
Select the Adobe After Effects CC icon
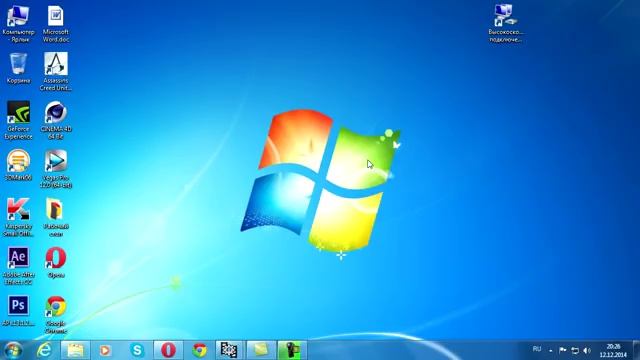(x=18, y=266)
